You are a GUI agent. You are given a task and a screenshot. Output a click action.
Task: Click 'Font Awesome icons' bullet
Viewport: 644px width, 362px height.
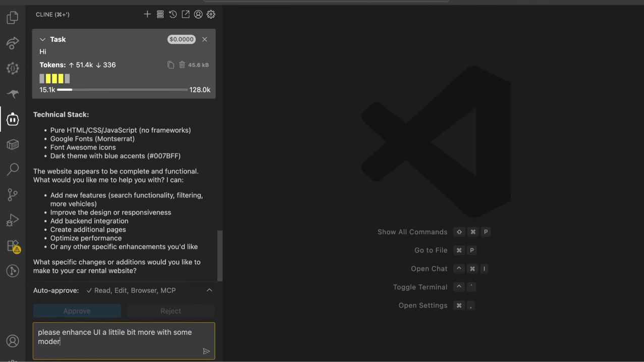click(x=83, y=147)
